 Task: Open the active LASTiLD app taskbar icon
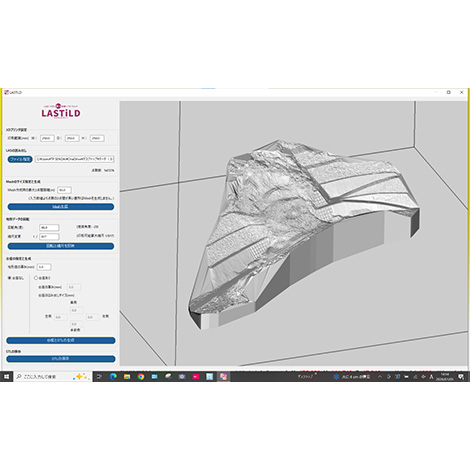(223, 376)
